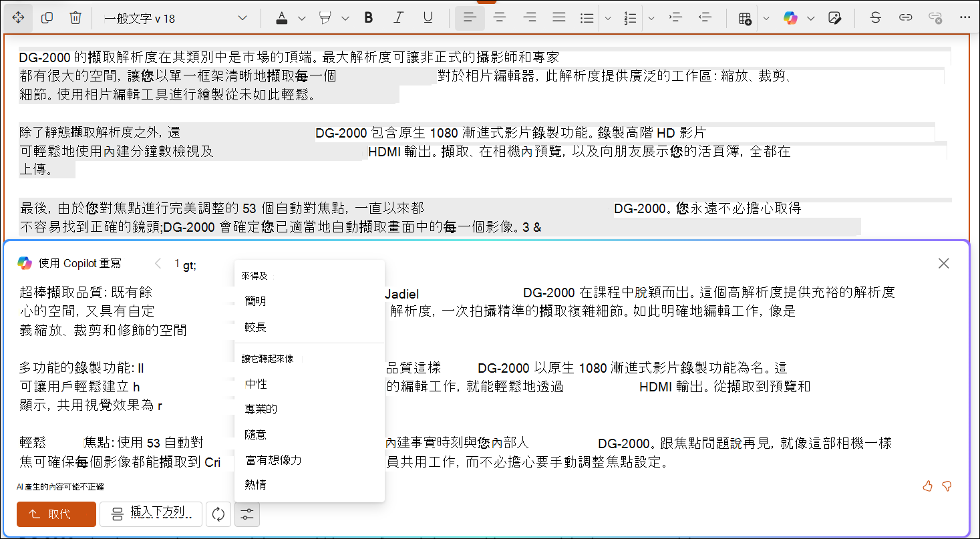
Task: Justify text alignment
Action: (x=559, y=18)
